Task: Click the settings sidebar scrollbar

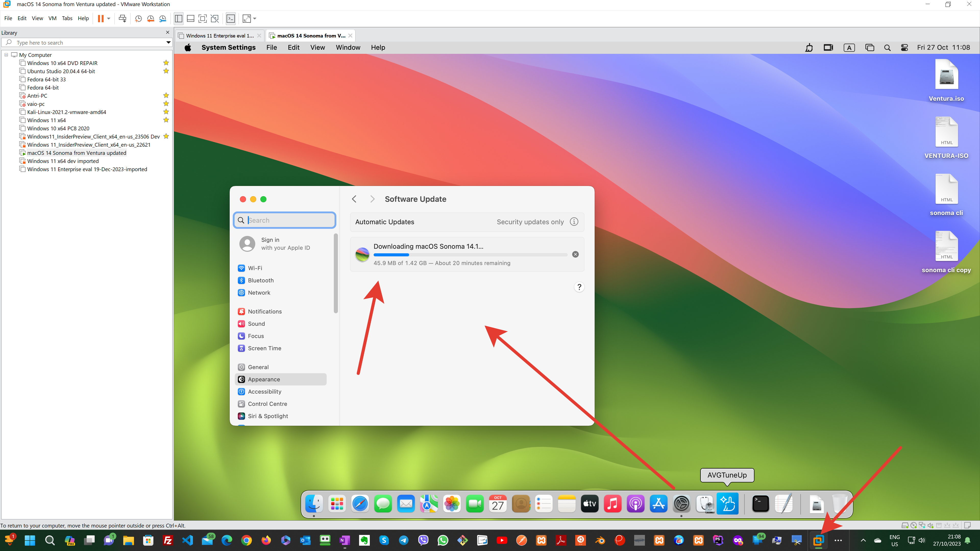Action: [x=336, y=273]
